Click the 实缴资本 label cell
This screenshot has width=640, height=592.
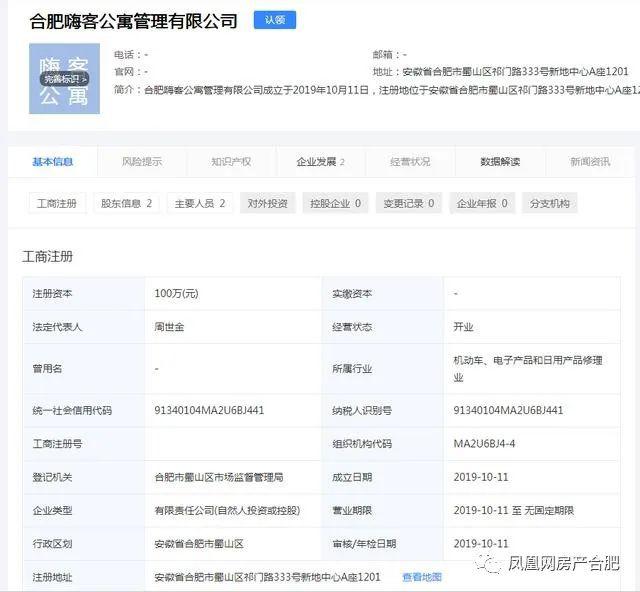click(383, 294)
